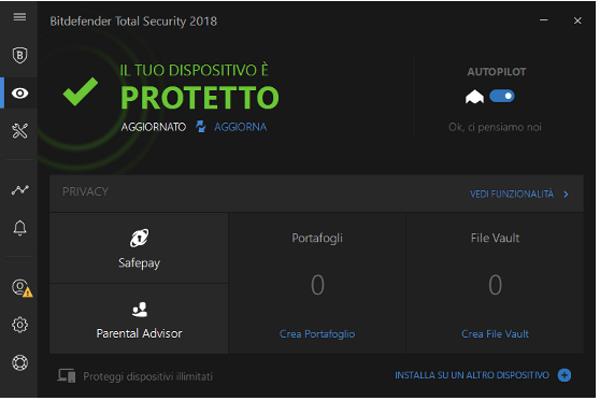Click the Safepay icon

pyautogui.click(x=139, y=238)
